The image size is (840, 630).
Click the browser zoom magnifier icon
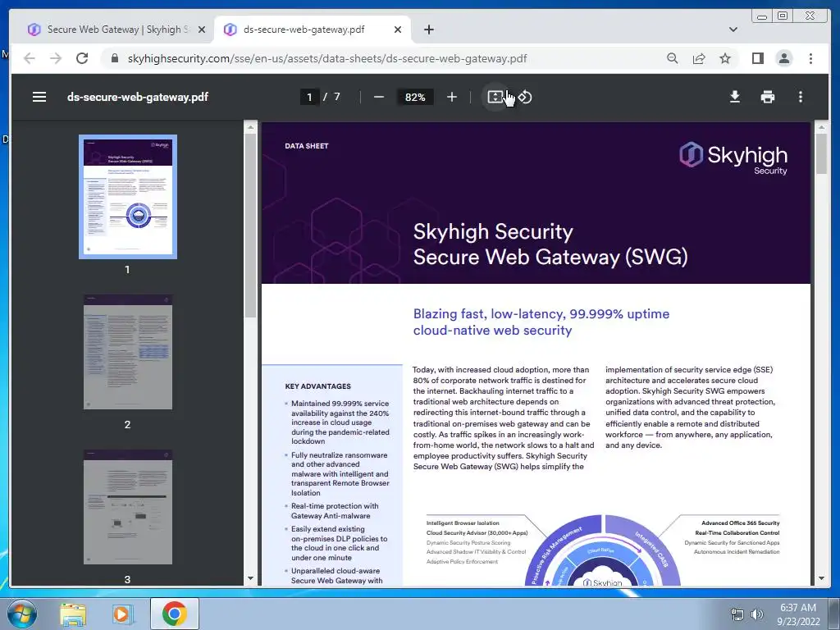673,58
